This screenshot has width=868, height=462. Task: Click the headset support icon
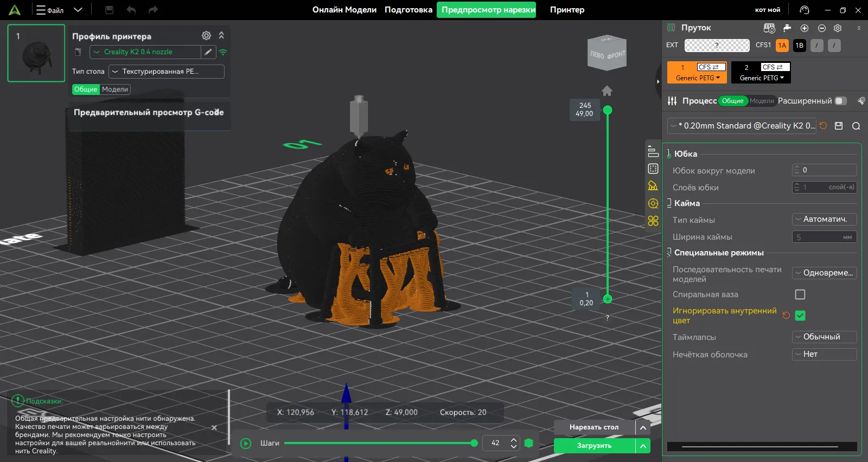point(805,10)
